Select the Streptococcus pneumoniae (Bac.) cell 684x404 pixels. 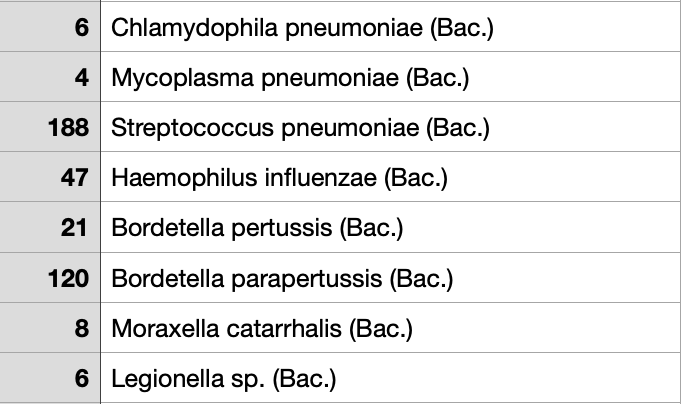click(x=390, y=127)
